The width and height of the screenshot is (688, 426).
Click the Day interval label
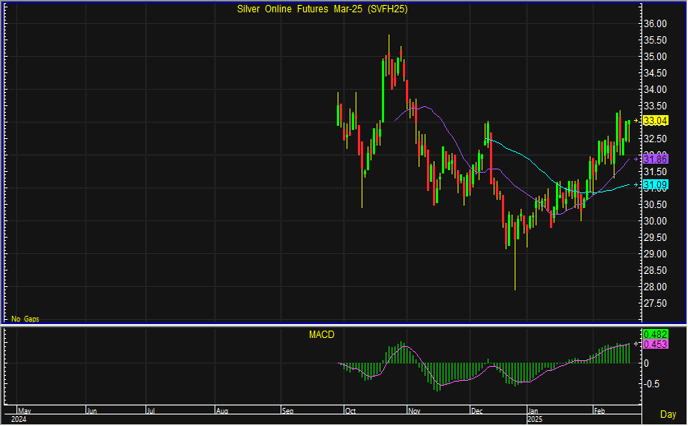(x=668, y=413)
